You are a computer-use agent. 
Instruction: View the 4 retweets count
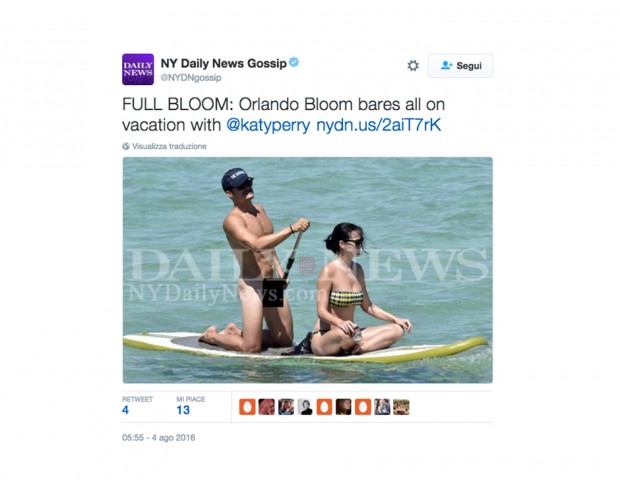click(125, 410)
